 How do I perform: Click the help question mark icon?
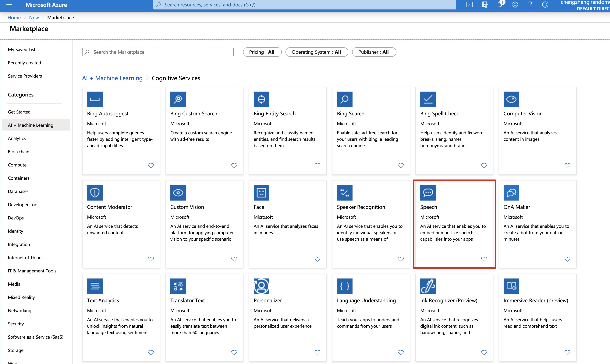coord(530,5)
